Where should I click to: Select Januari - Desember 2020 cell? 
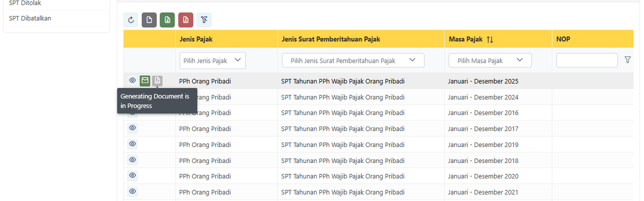[x=497, y=176]
